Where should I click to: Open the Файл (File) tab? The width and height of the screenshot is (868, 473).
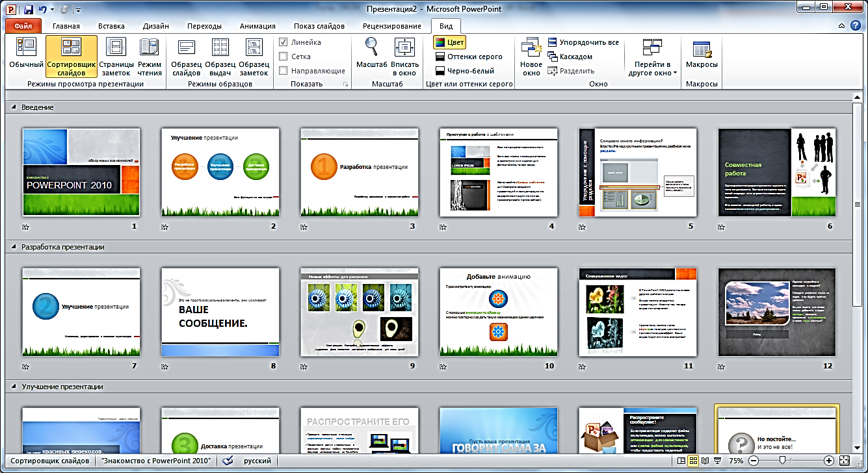pyautogui.click(x=23, y=26)
